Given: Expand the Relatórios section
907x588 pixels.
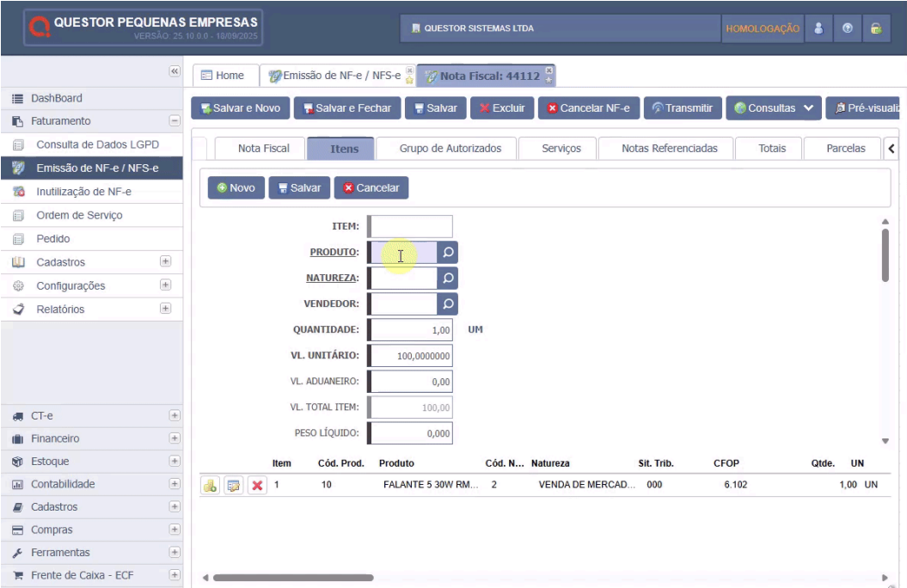Looking at the screenshot, I should (x=165, y=309).
